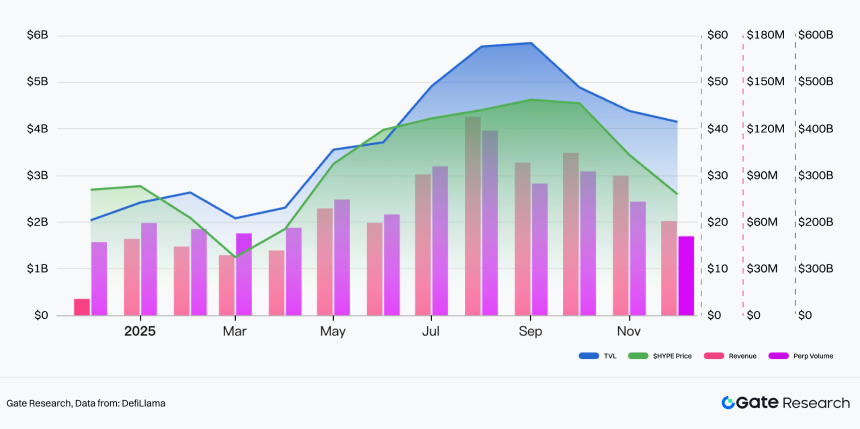Click the Revenue pink legend swatch

pos(712,356)
